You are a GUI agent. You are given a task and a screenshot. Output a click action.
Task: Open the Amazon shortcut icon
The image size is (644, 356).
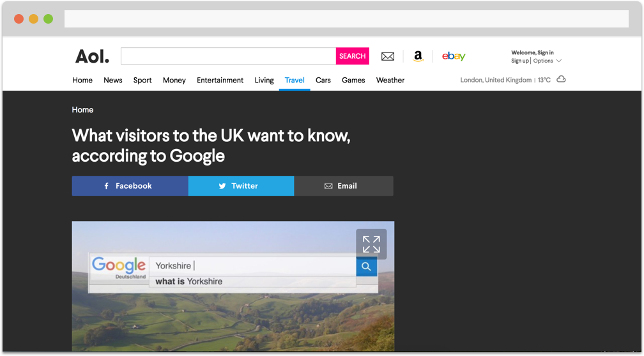point(418,56)
